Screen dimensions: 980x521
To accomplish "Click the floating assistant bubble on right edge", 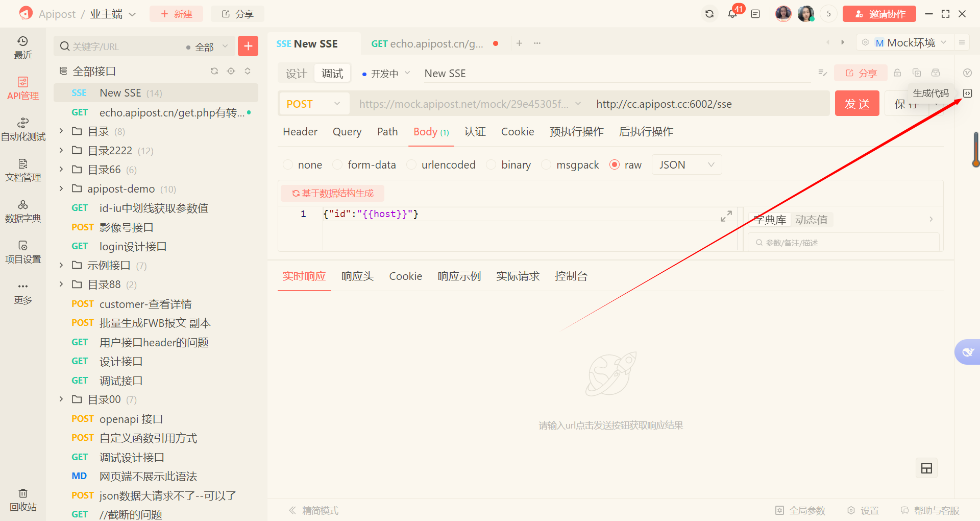I will [x=968, y=351].
